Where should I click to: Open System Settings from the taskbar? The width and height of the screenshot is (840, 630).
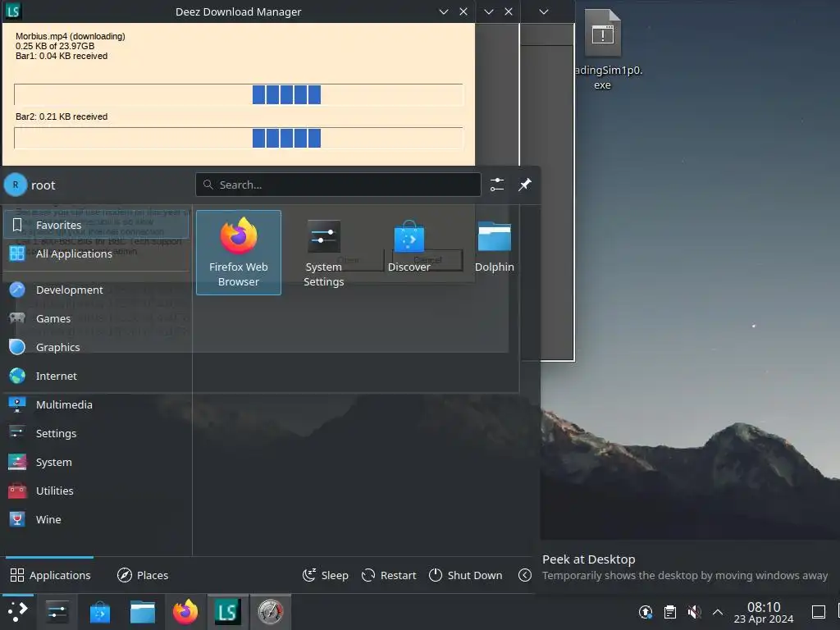pos(57,612)
